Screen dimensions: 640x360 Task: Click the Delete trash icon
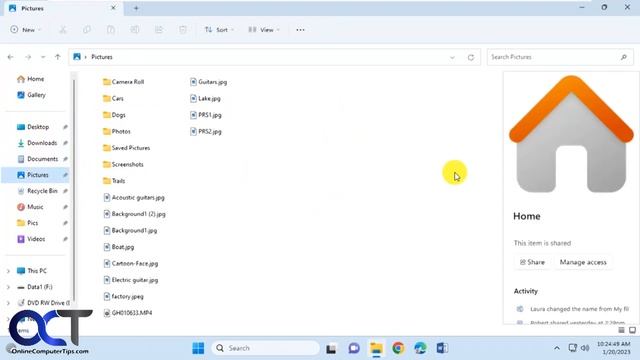click(x=183, y=30)
